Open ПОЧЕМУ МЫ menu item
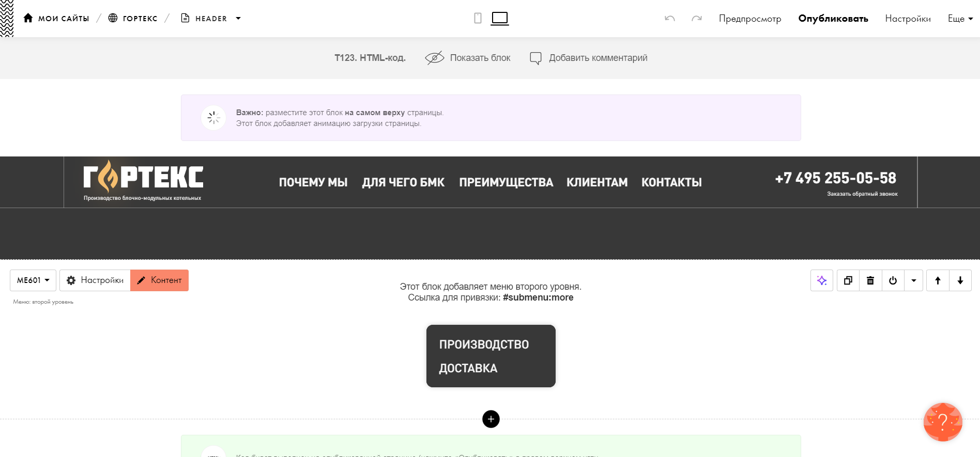This screenshot has height=457, width=980. pos(313,182)
